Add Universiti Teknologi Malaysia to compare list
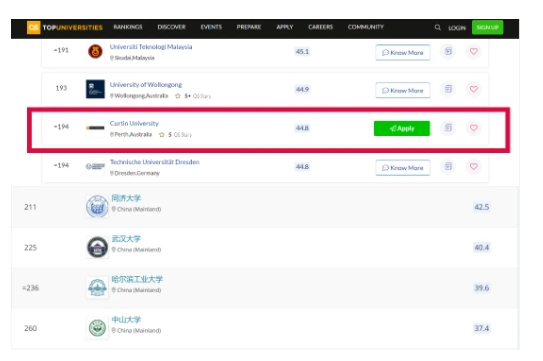 (x=448, y=52)
